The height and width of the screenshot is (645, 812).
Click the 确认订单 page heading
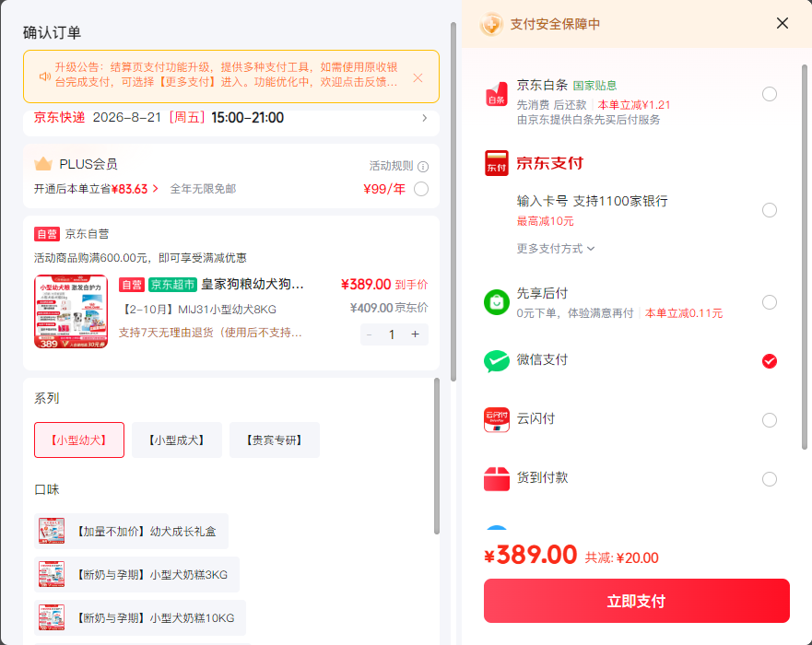coord(52,32)
